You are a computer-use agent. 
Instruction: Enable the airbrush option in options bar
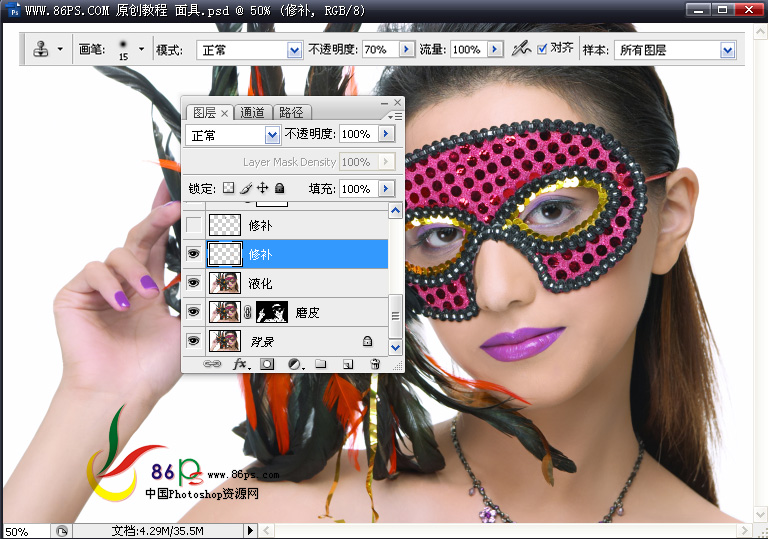520,48
